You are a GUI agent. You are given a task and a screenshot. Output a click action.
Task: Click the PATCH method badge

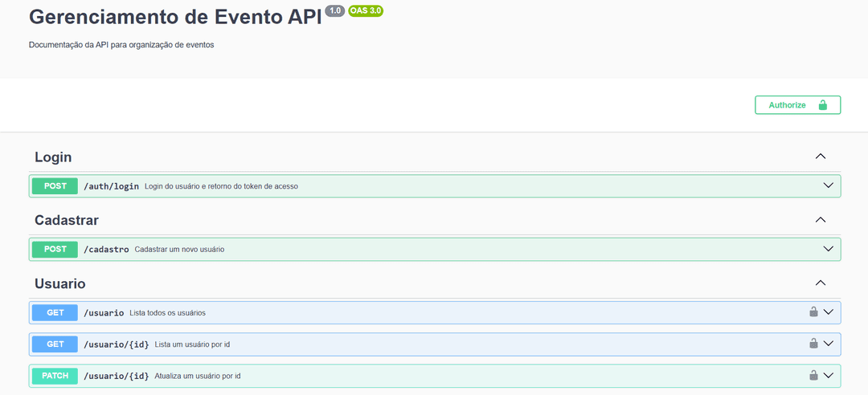(55, 377)
